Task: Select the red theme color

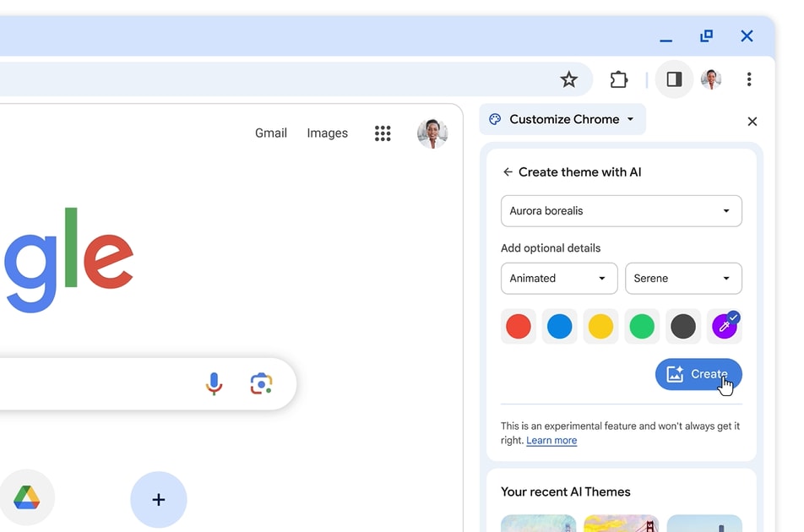Action: [518, 327]
